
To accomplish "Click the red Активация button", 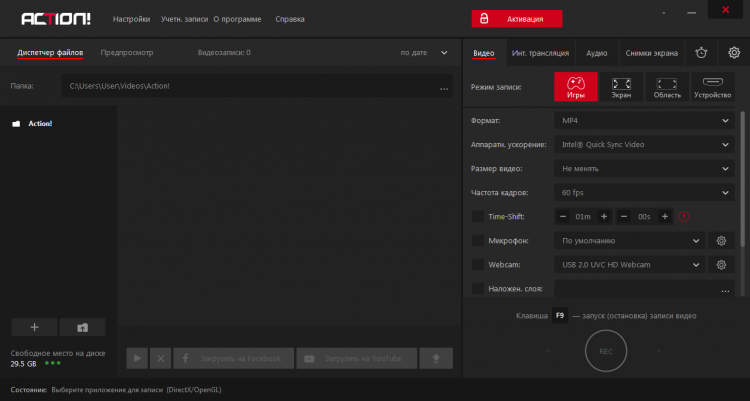I will tap(517, 19).
